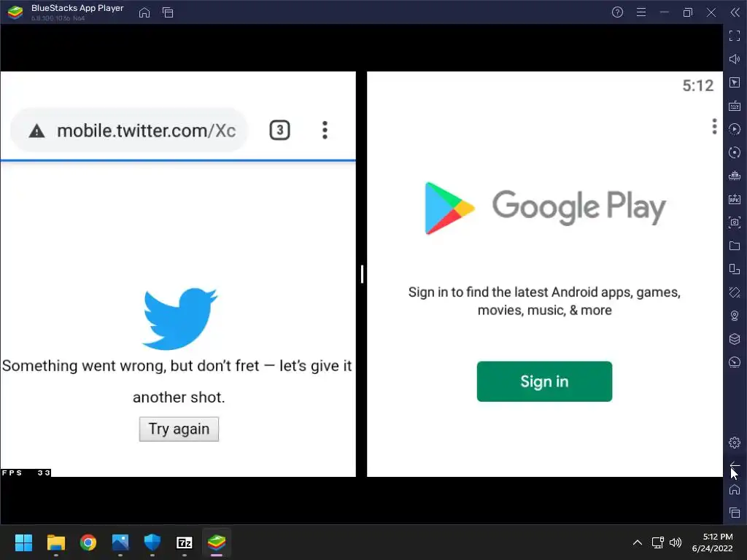The image size is (747, 560).
Task: Collapse the BlueStacks side toolbar arrows
Action: pos(735,12)
